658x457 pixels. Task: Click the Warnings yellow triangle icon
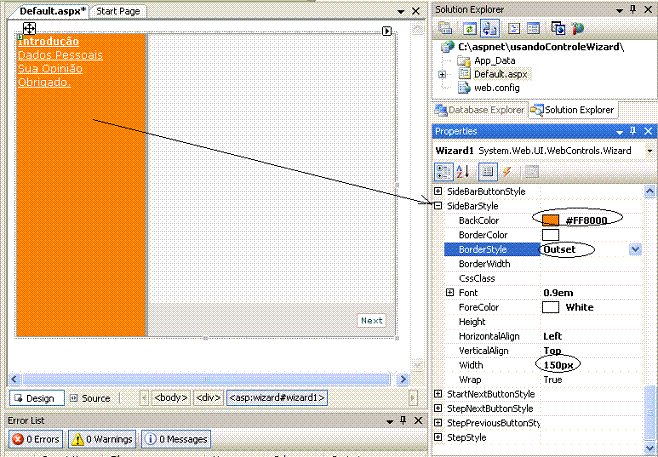[78, 439]
